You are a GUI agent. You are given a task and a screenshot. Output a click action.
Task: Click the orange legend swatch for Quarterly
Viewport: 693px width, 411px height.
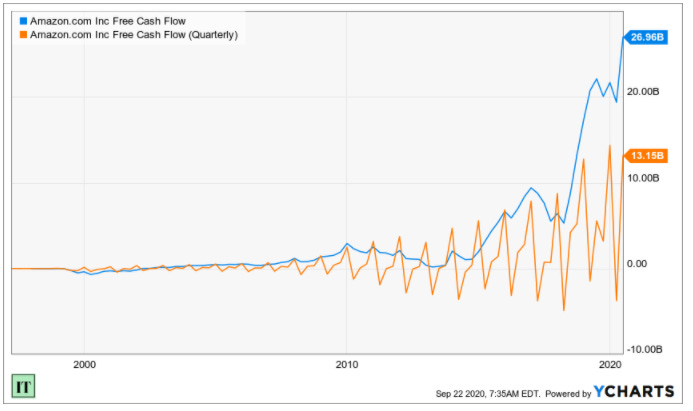click(x=24, y=34)
